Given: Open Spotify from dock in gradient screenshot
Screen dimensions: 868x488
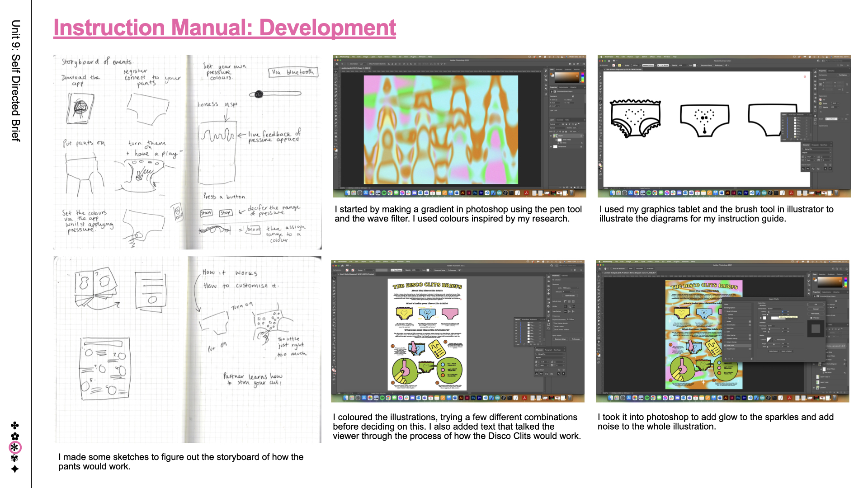Looking at the screenshot, I should pos(384,193).
